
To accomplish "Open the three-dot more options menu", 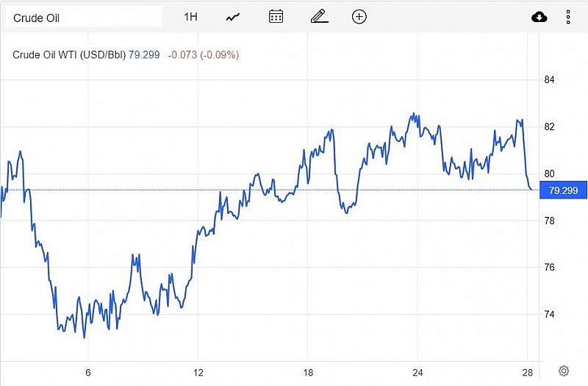I will tap(568, 17).
